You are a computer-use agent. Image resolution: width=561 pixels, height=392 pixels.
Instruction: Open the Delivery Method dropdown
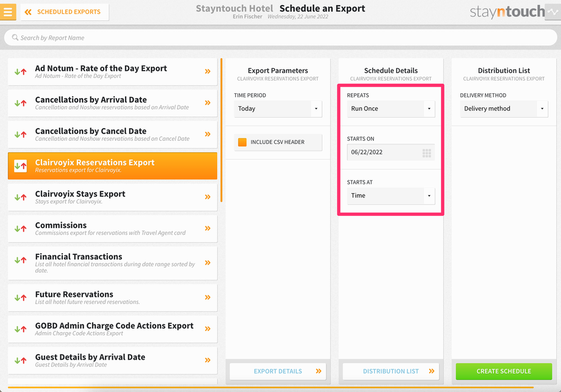pos(504,109)
